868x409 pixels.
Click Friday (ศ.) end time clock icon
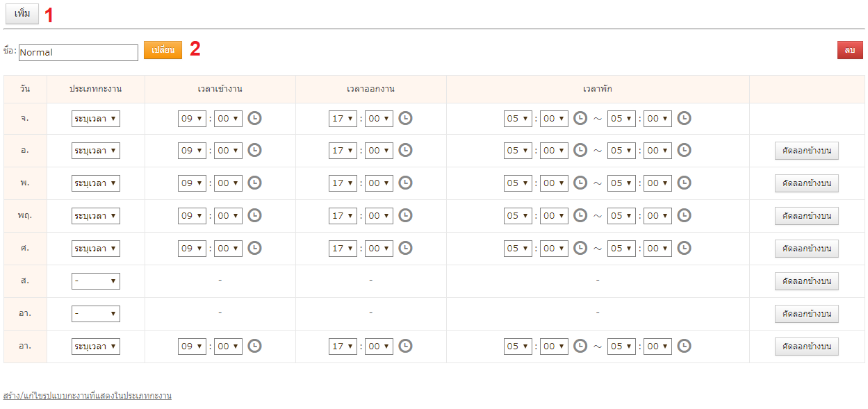pyautogui.click(x=406, y=248)
